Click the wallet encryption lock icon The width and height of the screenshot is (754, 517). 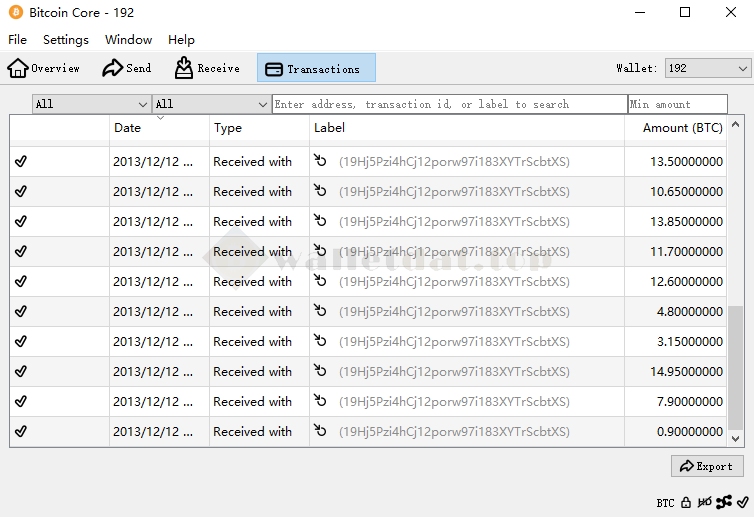coord(686,502)
